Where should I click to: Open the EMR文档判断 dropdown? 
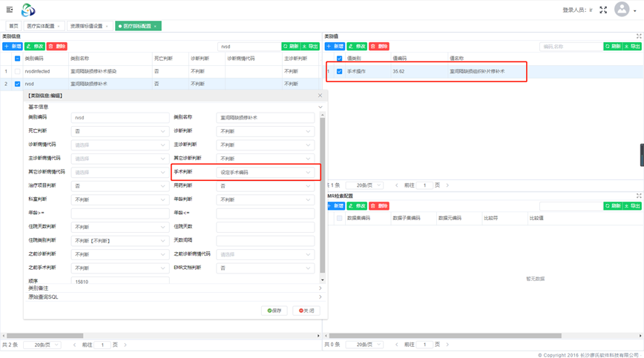266,268
